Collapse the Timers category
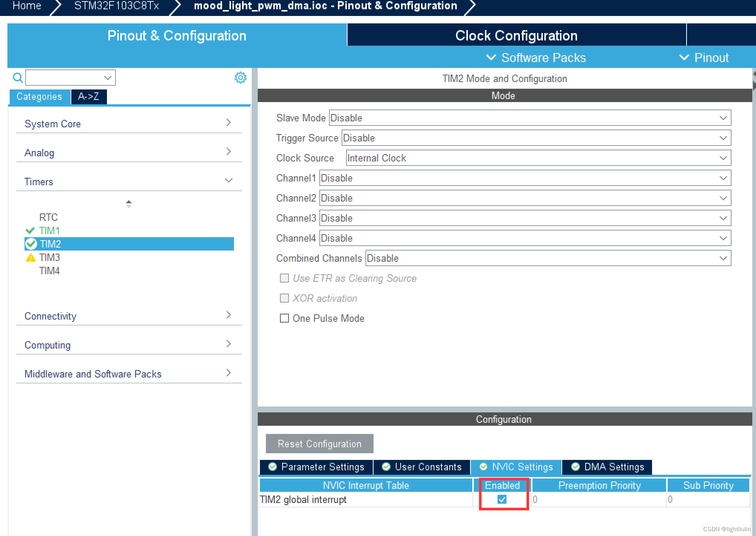The height and width of the screenshot is (536, 756). tap(129, 181)
